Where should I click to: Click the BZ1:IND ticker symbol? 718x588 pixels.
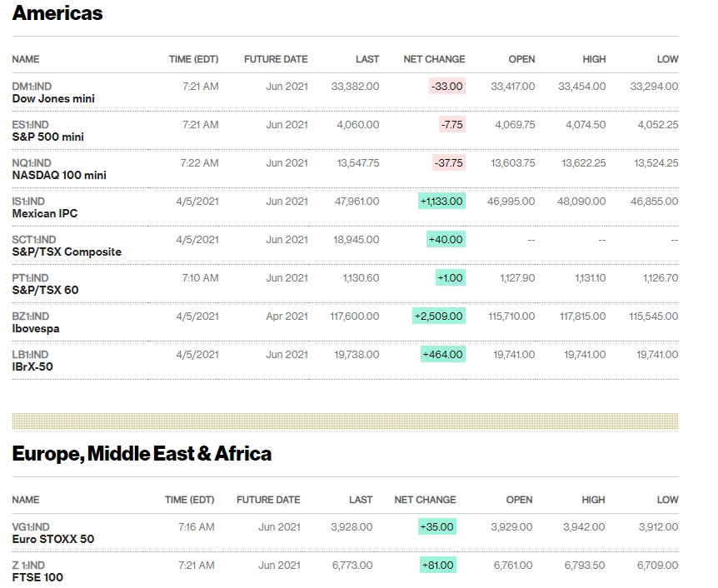(x=31, y=316)
